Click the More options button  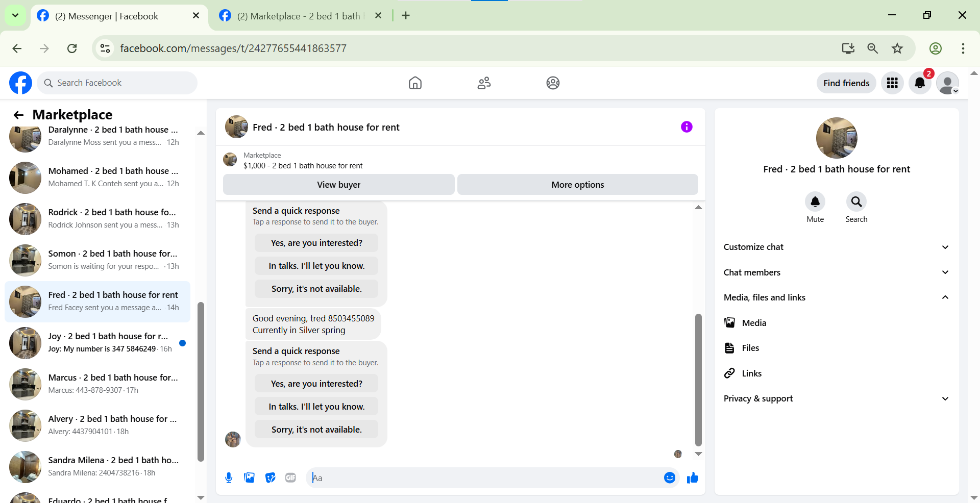[578, 185]
